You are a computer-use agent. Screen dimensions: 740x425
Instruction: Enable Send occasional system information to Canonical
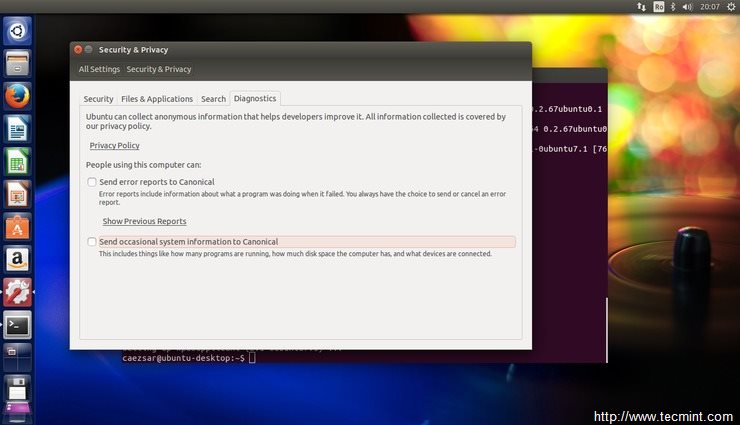(92, 242)
